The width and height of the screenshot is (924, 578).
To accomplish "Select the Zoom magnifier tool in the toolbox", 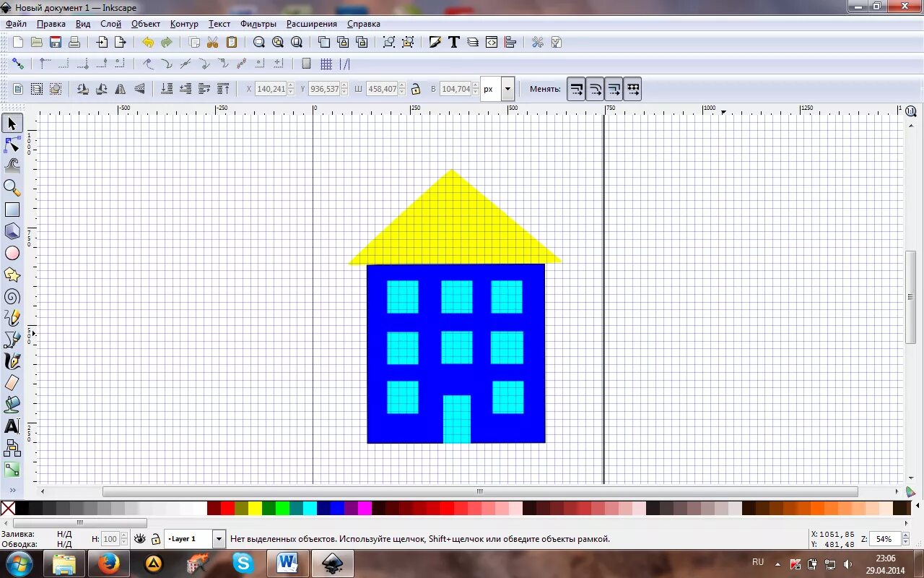I will [x=12, y=188].
